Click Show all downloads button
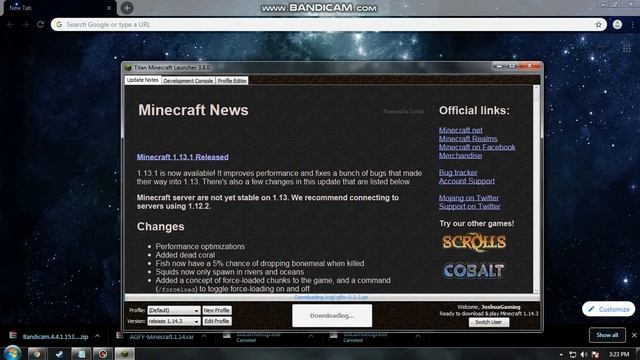The height and width of the screenshot is (360, 640). pos(607,335)
